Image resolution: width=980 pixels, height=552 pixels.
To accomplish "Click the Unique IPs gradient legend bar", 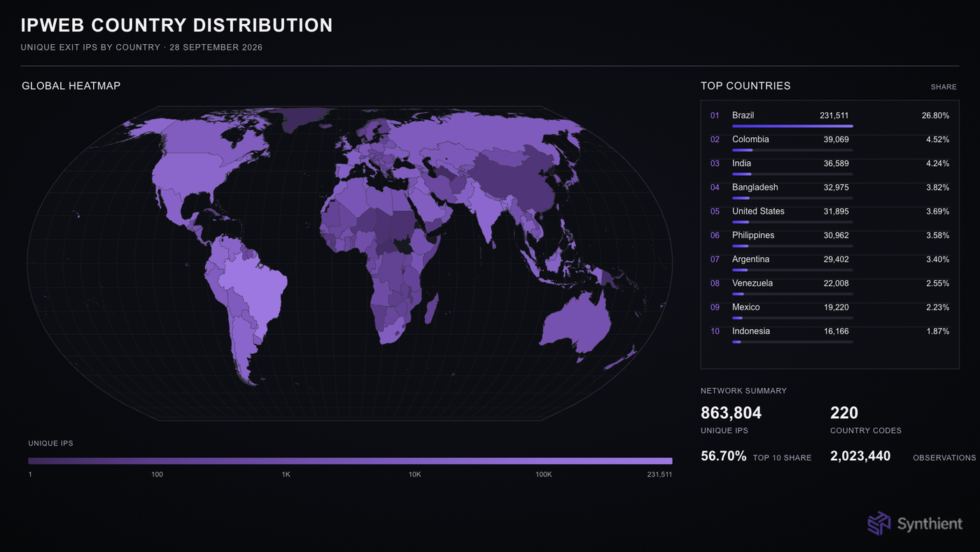I will [x=350, y=461].
